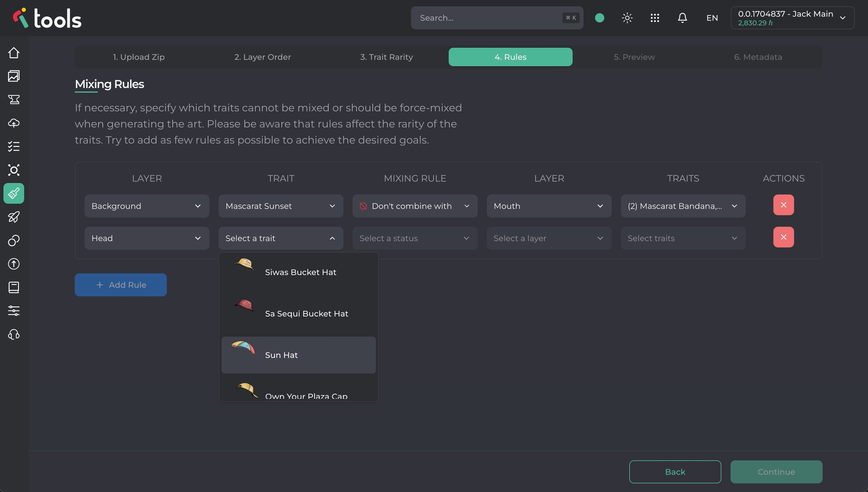868x492 pixels.
Task: Click the cloud upload sidebar icon
Action: tap(14, 123)
